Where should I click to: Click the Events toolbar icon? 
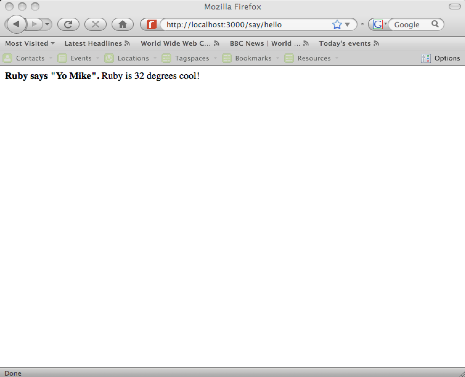62,58
